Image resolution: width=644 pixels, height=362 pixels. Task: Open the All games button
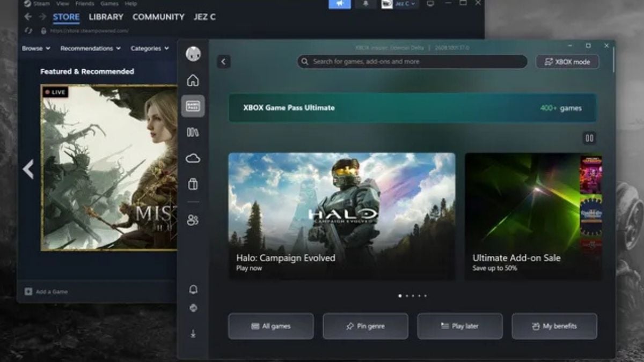click(271, 326)
